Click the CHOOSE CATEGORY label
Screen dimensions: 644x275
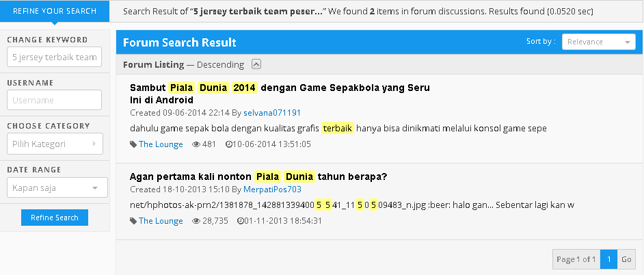(49, 126)
